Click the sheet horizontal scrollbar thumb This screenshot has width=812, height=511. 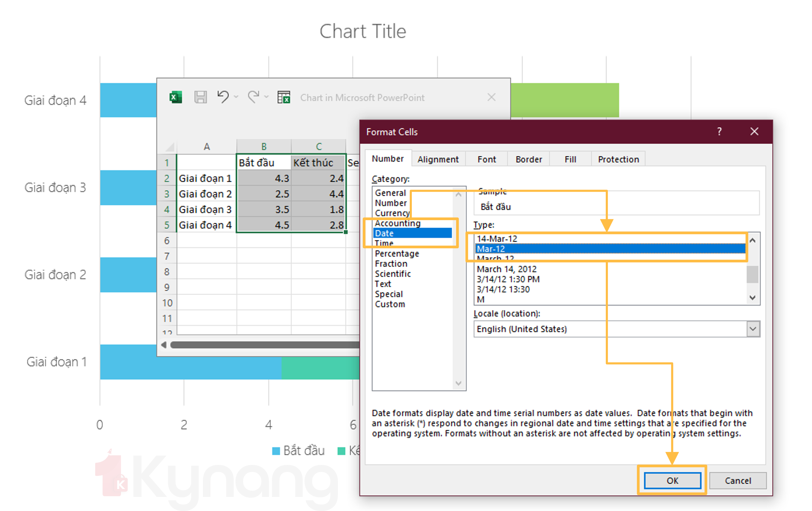[x=265, y=344]
